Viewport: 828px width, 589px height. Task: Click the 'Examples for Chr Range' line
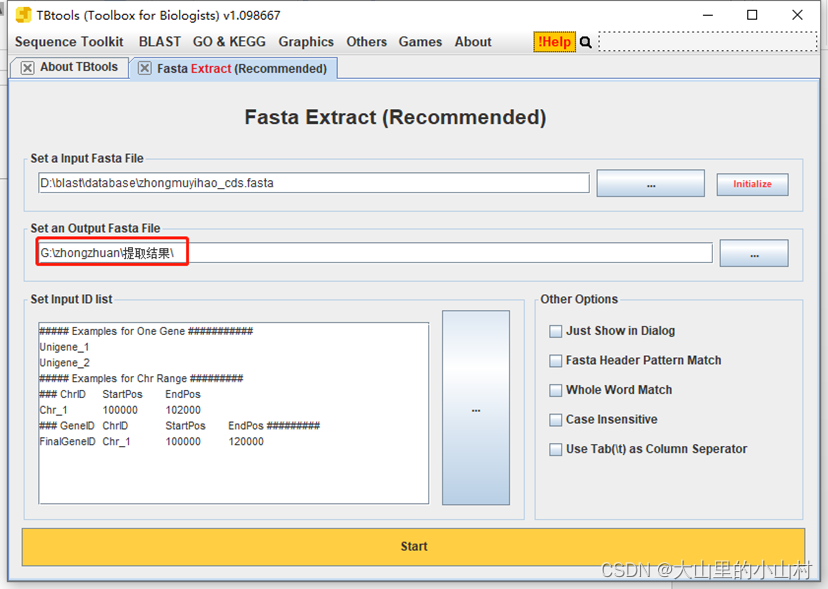141,379
